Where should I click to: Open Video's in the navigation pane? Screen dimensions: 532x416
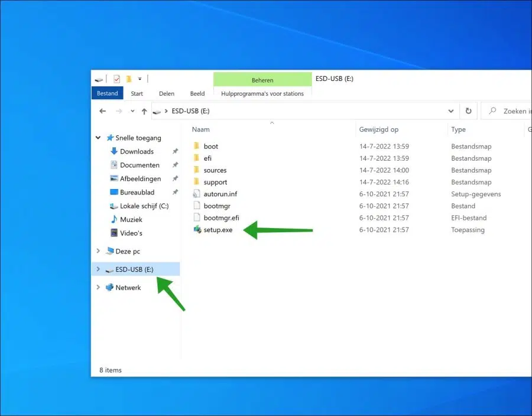click(x=131, y=233)
